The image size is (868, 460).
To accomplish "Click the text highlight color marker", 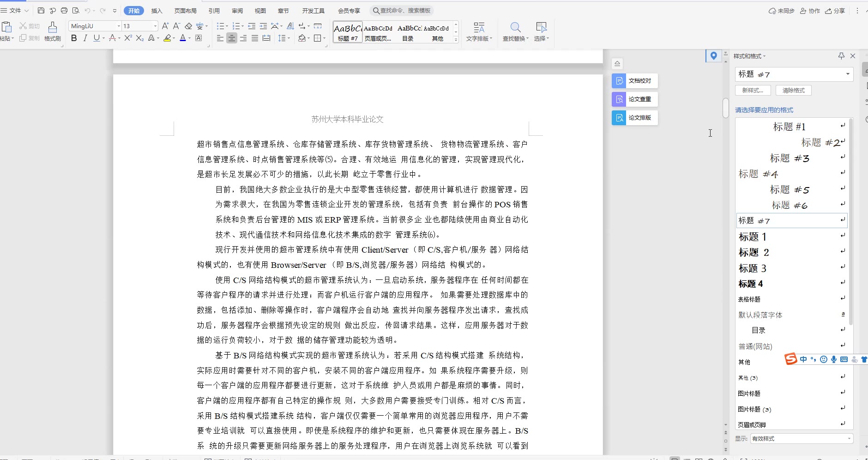I will click(167, 38).
